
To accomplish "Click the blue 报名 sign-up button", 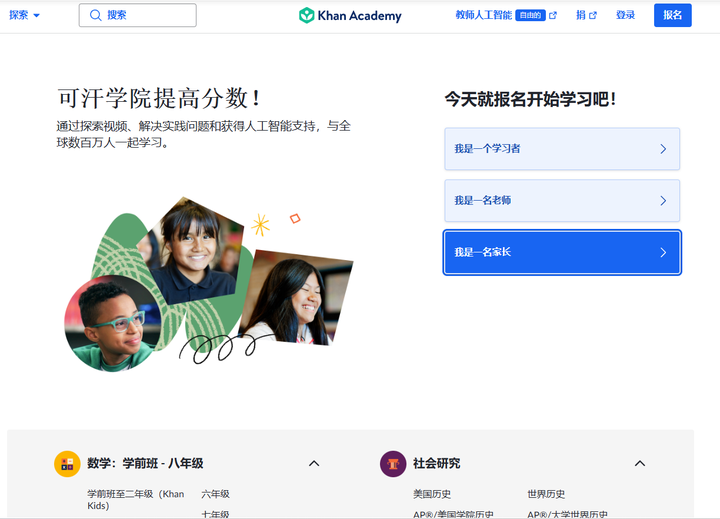I will point(673,15).
